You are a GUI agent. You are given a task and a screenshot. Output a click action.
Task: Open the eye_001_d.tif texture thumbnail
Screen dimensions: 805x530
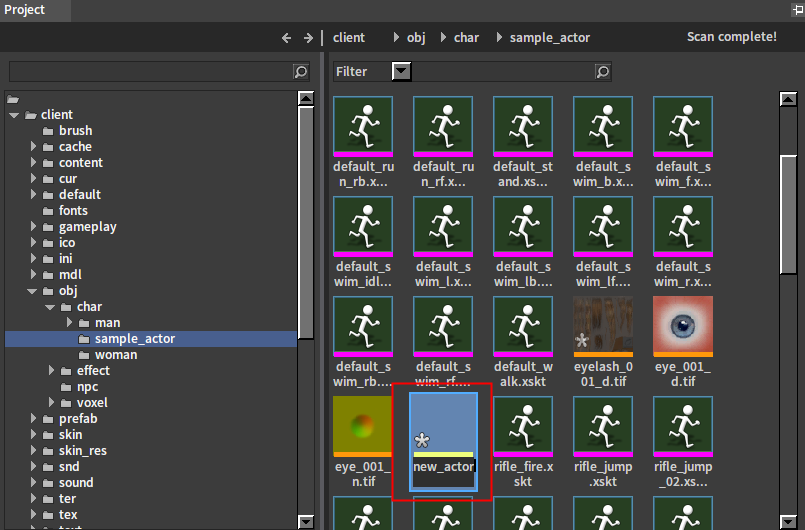683,326
